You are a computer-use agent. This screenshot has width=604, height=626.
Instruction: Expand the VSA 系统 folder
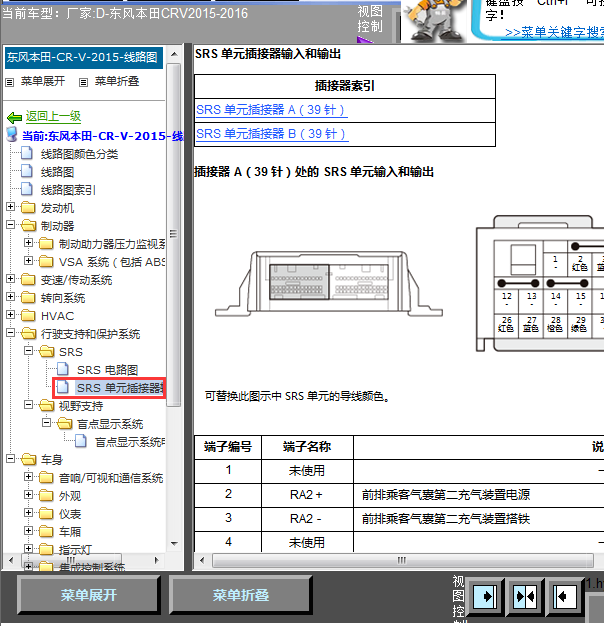[x=28, y=261]
